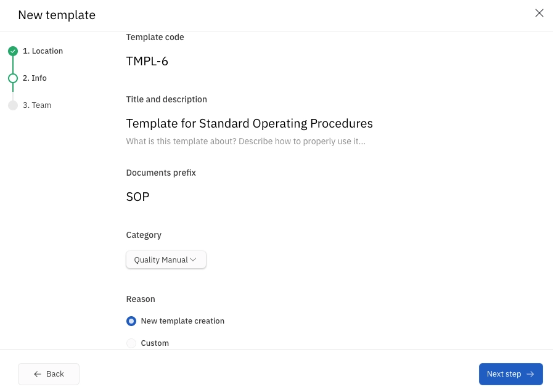Jump to the Team wizard step
Image resolution: width=553 pixels, height=392 pixels.
coord(36,105)
